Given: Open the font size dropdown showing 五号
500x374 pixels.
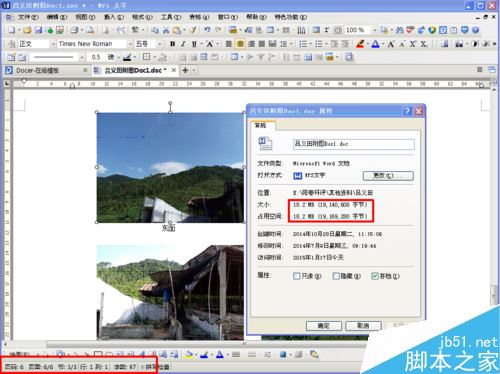Looking at the screenshot, I should tap(159, 44).
